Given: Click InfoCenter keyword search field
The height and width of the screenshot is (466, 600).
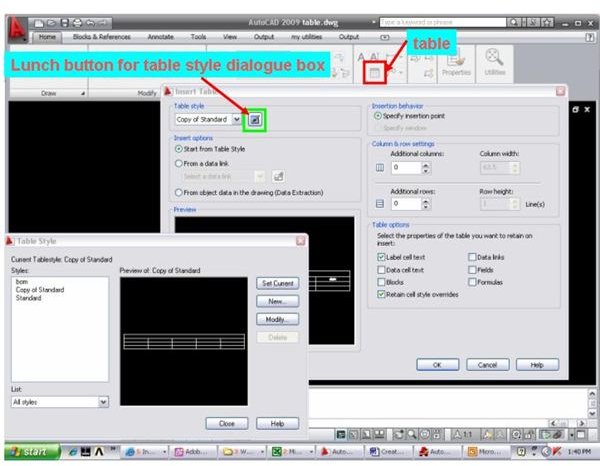Looking at the screenshot, I should coord(442,23).
